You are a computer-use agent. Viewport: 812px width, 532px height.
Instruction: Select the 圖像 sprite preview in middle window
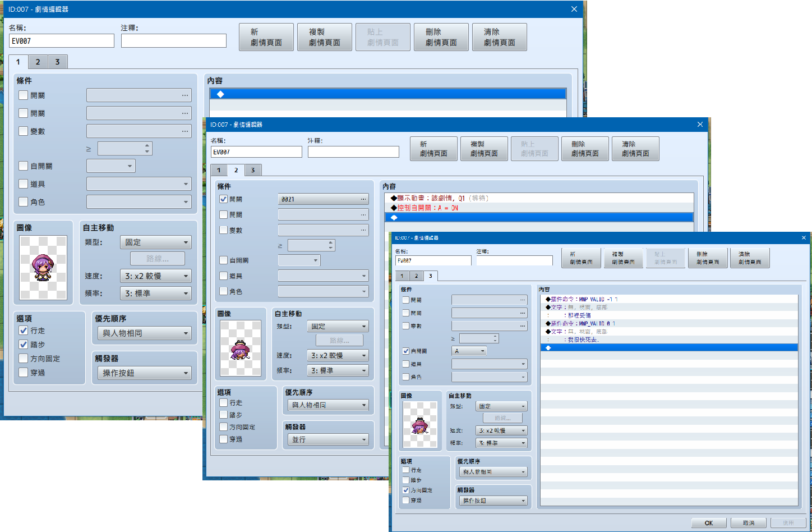pos(241,348)
